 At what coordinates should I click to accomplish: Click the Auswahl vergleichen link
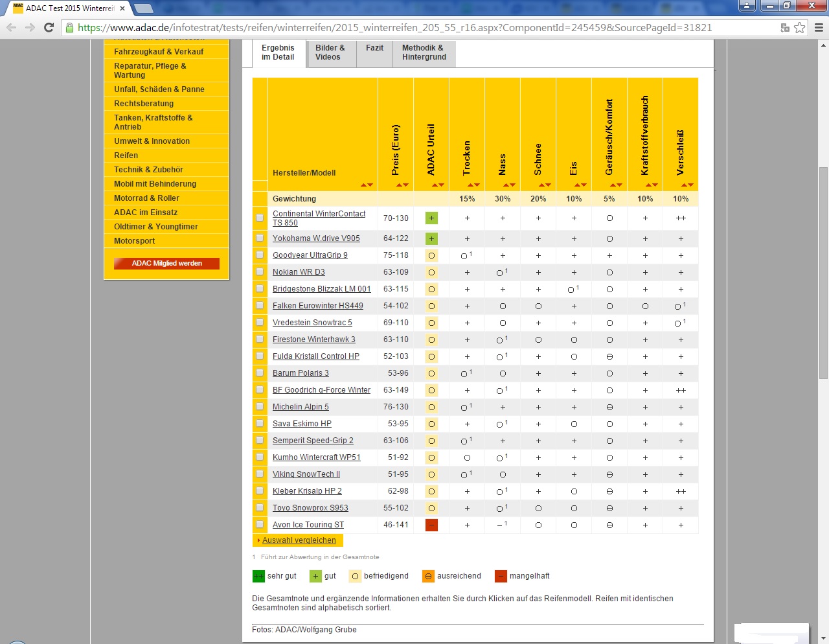299,540
